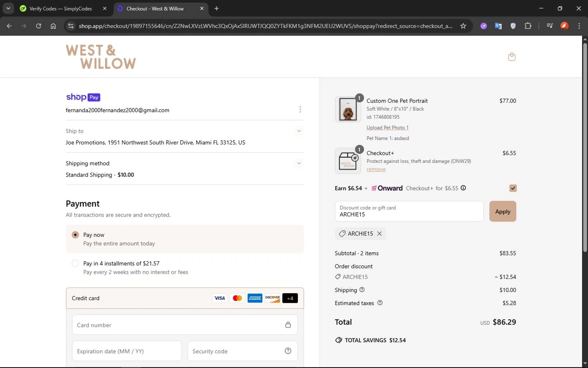Open the Shipping help icon
Screen dimensions: 588x368
click(362, 290)
